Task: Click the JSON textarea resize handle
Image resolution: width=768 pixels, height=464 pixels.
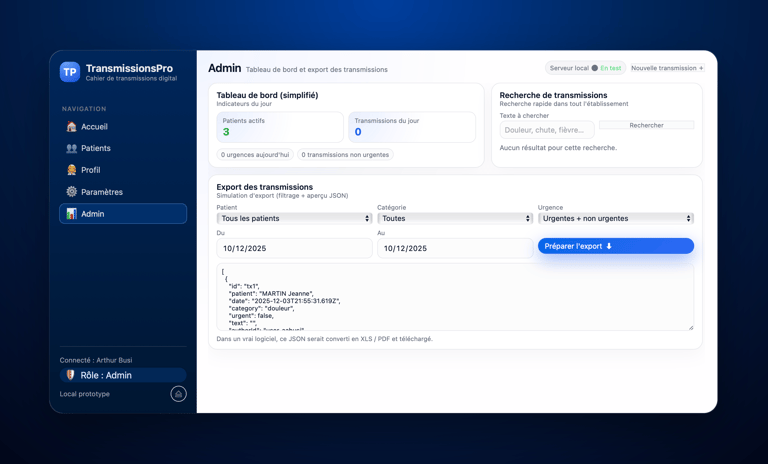Action: pos(691,327)
